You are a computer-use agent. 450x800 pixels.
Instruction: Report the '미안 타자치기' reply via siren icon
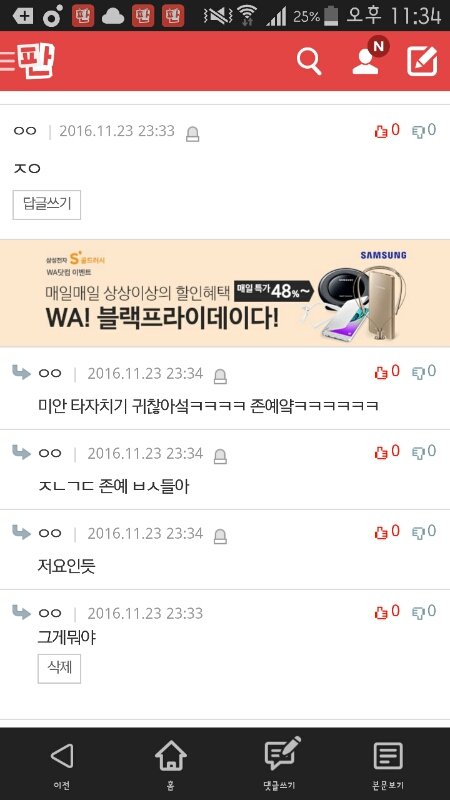coord(220,376)
